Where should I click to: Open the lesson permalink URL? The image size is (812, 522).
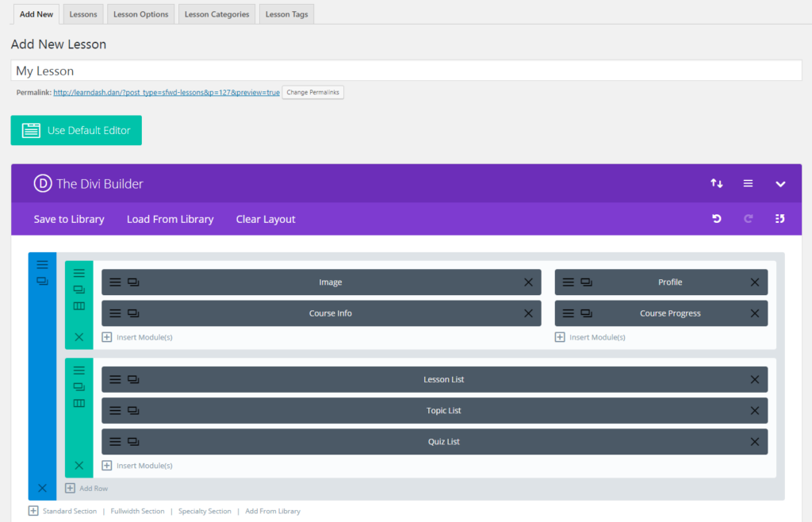(167, 93)
